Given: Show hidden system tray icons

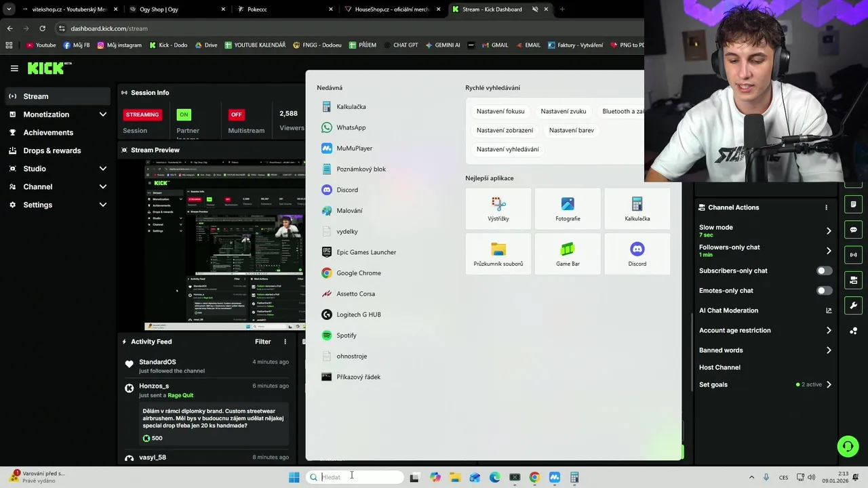Looking at the screenshot, I should [x=751, y=477].
